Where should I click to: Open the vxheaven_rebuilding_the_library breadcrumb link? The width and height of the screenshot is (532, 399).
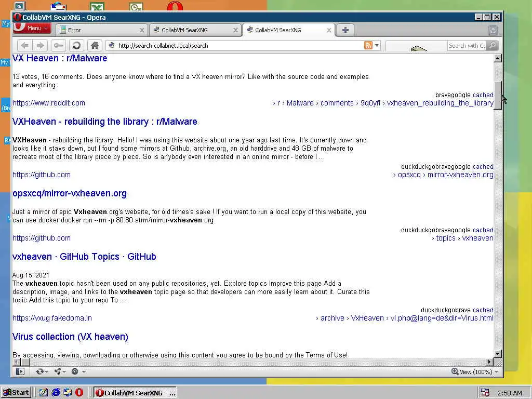point(440,103)
